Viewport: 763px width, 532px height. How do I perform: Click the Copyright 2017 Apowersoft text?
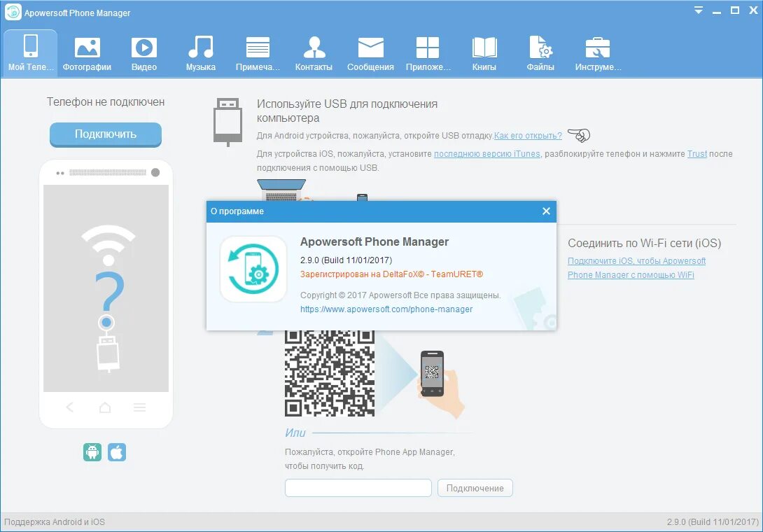click(x=400, y=295)
